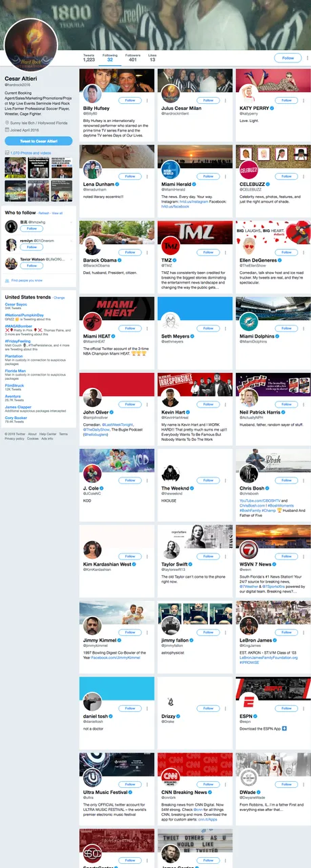Viewport: 311px width, 868px height.
Task: Open the Florida Man trend
Action: [x=15, y=371]
